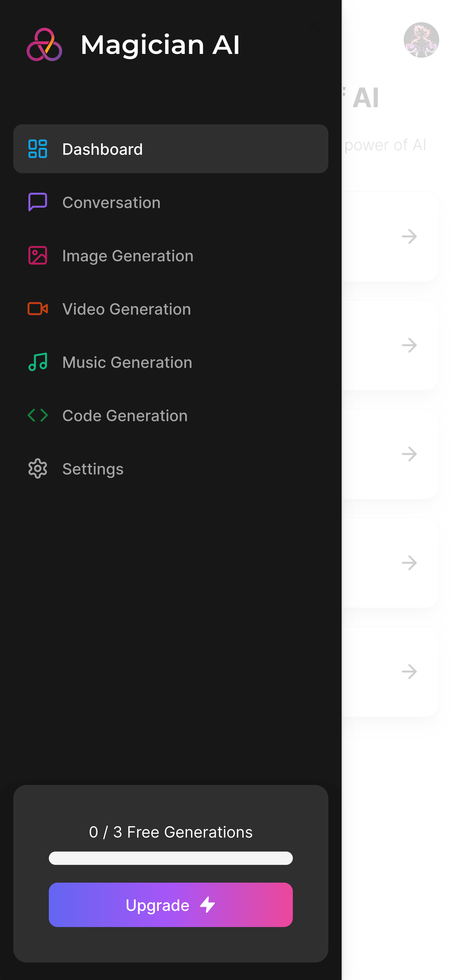Click the Image Generation picture icon
The width and height of the screenshot is (457, 980).
pos(38,255)
